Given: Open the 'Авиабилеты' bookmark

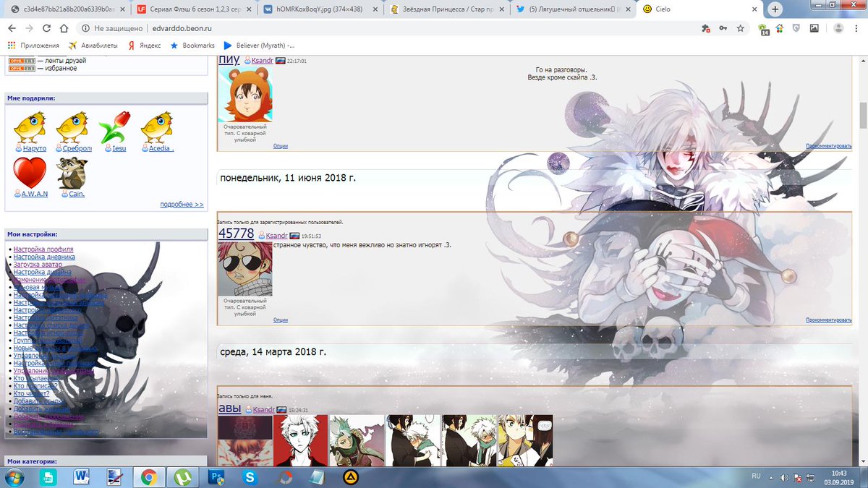Looking at the screenshot, I should point(92,46).
